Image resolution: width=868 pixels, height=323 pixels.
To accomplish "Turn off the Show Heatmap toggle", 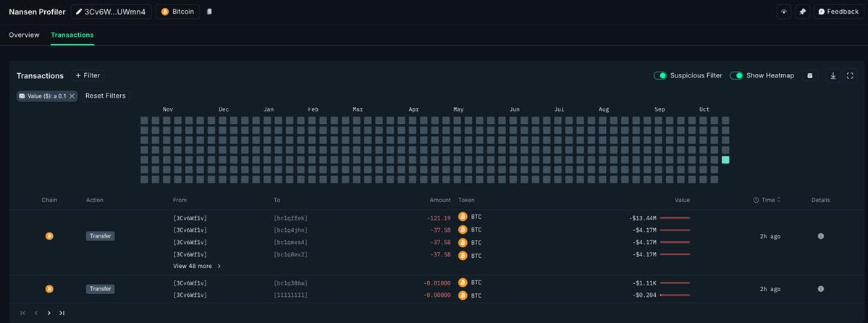I will tap(736, 75).
